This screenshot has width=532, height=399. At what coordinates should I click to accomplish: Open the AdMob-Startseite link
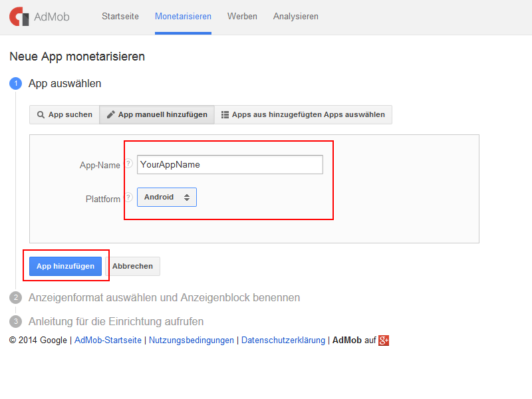coord(108,340)
